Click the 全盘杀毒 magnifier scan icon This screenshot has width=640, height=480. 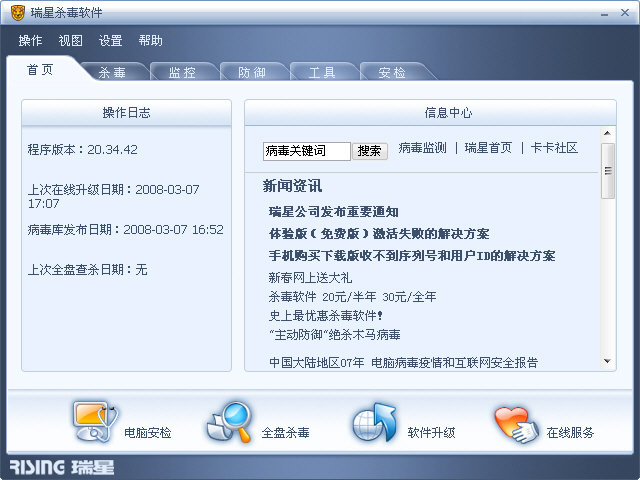coord(229,422)
